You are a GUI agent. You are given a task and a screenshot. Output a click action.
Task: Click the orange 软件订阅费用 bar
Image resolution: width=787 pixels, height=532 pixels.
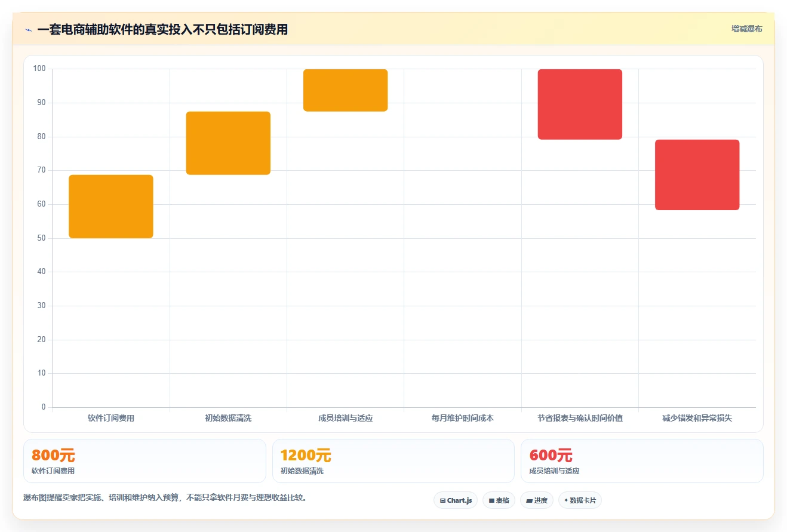tap(111, 207)
